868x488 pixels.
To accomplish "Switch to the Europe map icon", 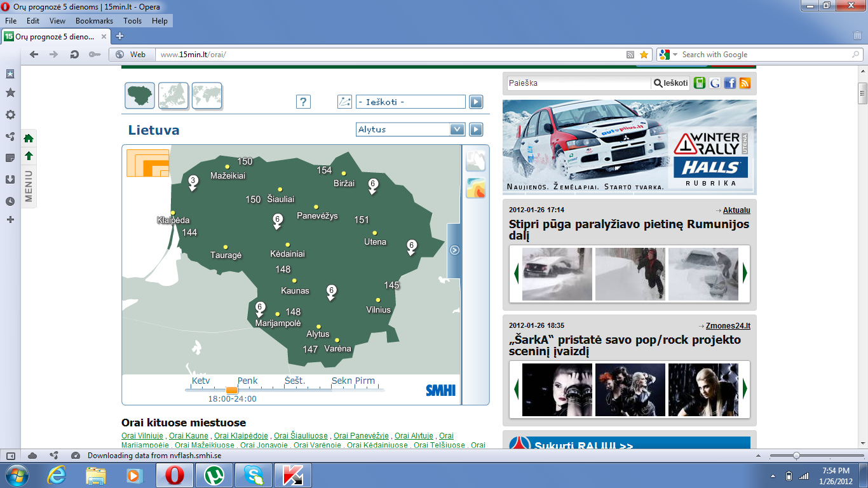I will point(173,96).
